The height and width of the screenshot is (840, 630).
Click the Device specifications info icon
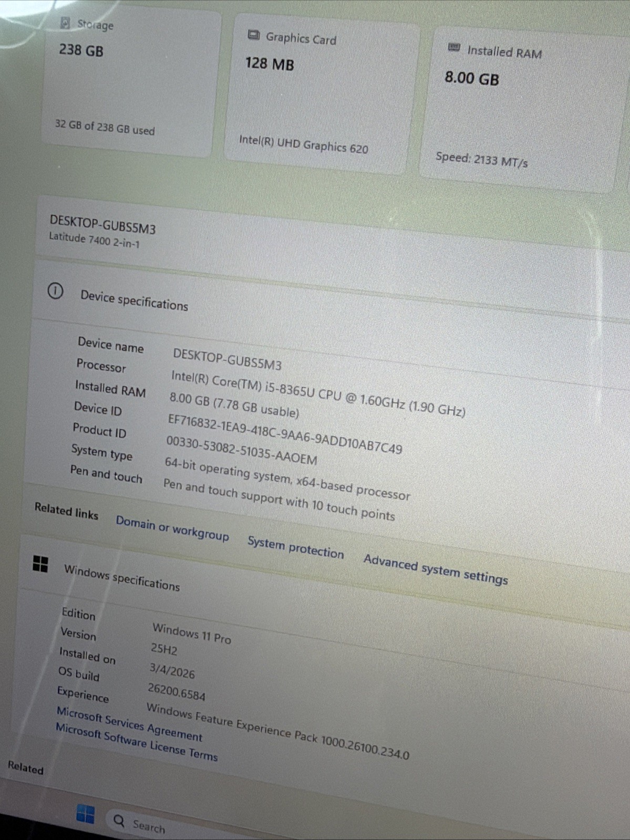pos(55,291)
